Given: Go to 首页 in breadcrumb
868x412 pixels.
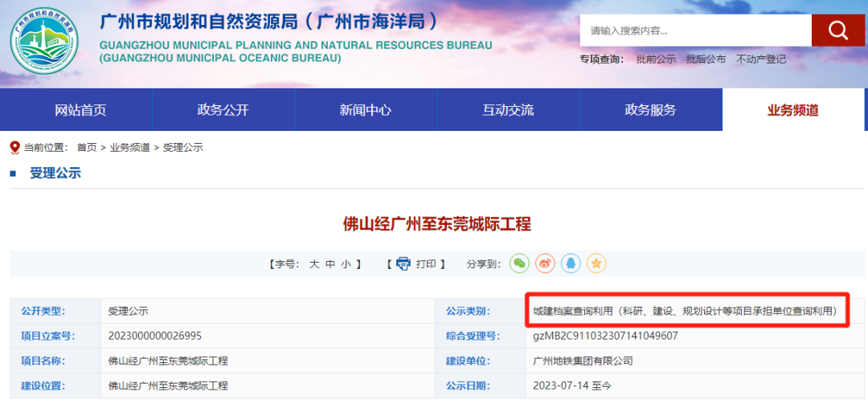Looking at the screenshot, I should click(x=86, y=148).
